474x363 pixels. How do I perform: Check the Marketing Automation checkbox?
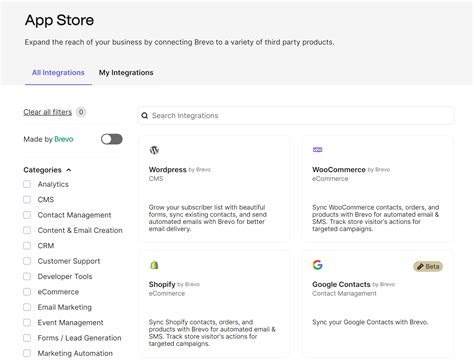[x=27, y=353]
